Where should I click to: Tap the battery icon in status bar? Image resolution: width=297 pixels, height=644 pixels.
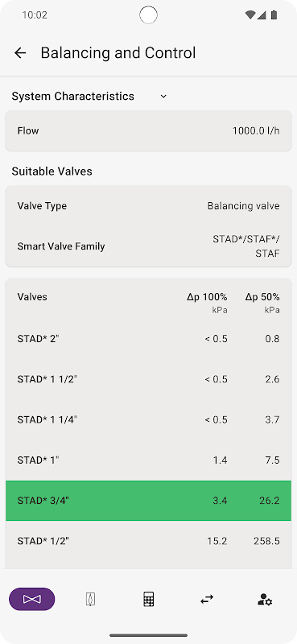pos(274,15)
